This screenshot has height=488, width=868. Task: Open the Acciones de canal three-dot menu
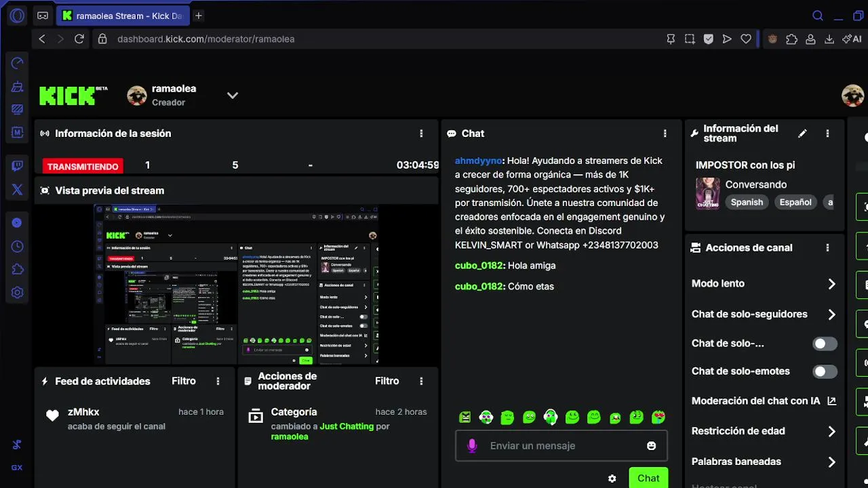click(x=827, y=248)
